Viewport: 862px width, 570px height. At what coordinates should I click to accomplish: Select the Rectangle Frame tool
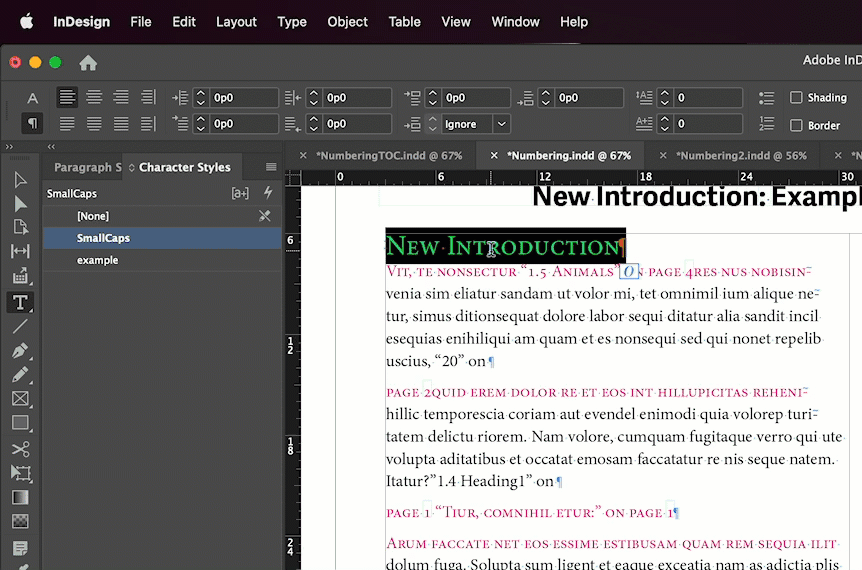[x=20, y=399]
